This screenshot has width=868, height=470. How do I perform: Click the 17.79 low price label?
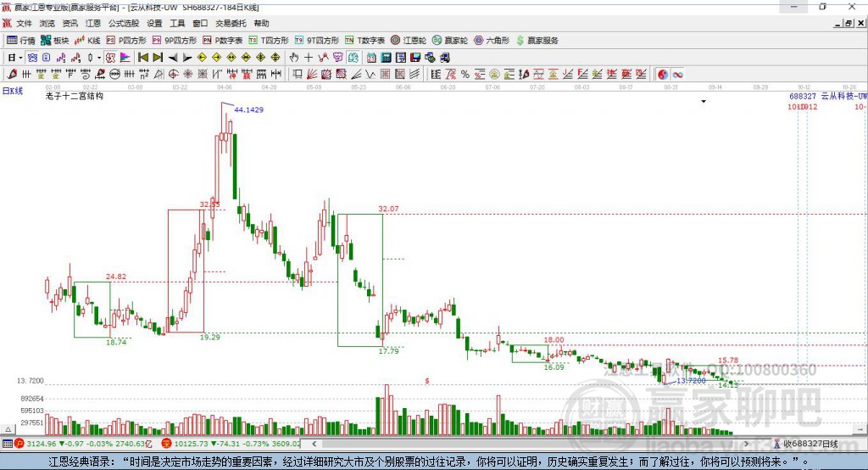388,351
